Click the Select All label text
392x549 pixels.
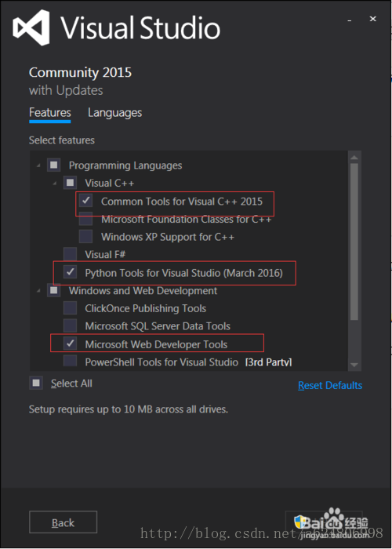coord(71,384)
